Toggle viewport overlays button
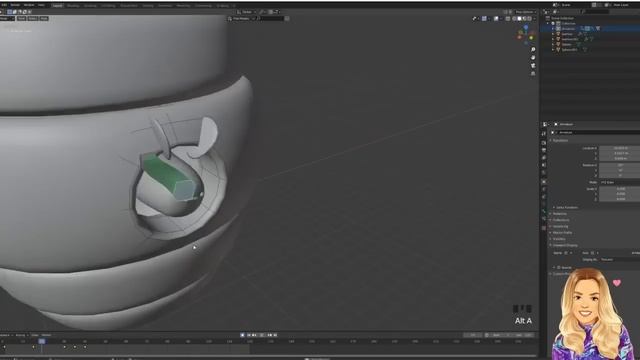The image size is (640, 360). (x=496, y=19)
